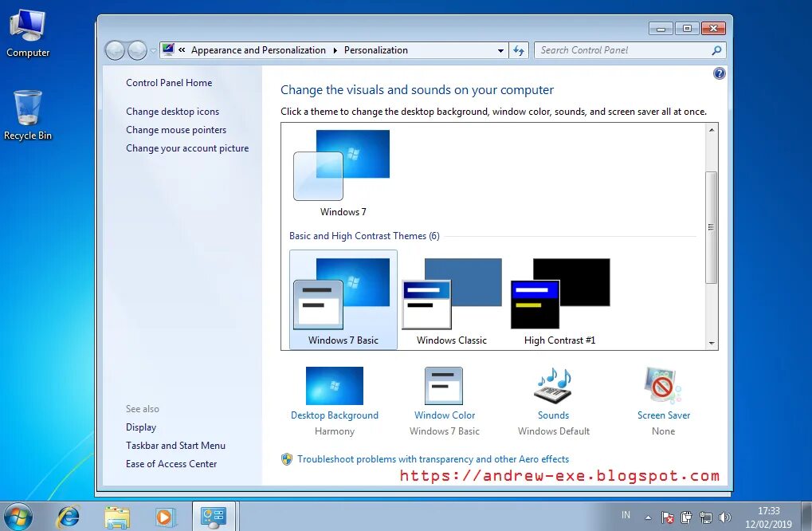
Task: Click the Sounds text link
Action: click(553, 415)
